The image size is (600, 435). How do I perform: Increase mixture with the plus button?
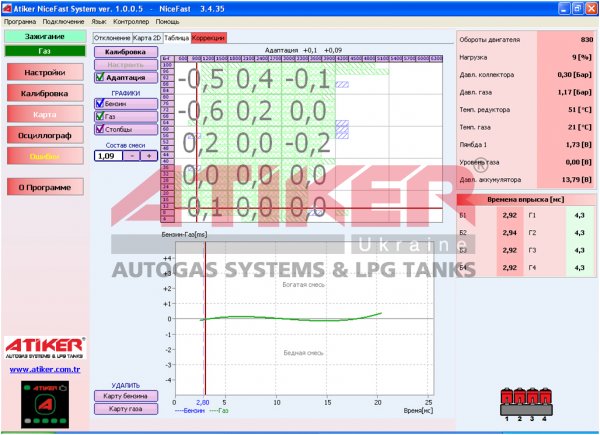point(149,156)
